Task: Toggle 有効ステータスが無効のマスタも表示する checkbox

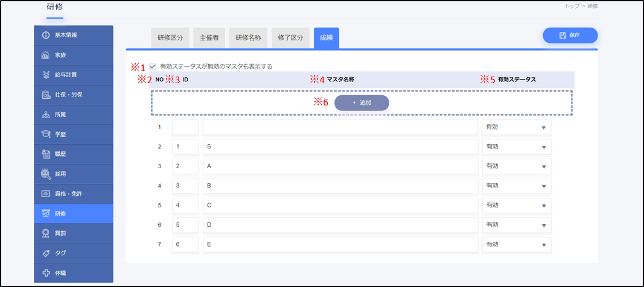Action: tap(153, 66)
